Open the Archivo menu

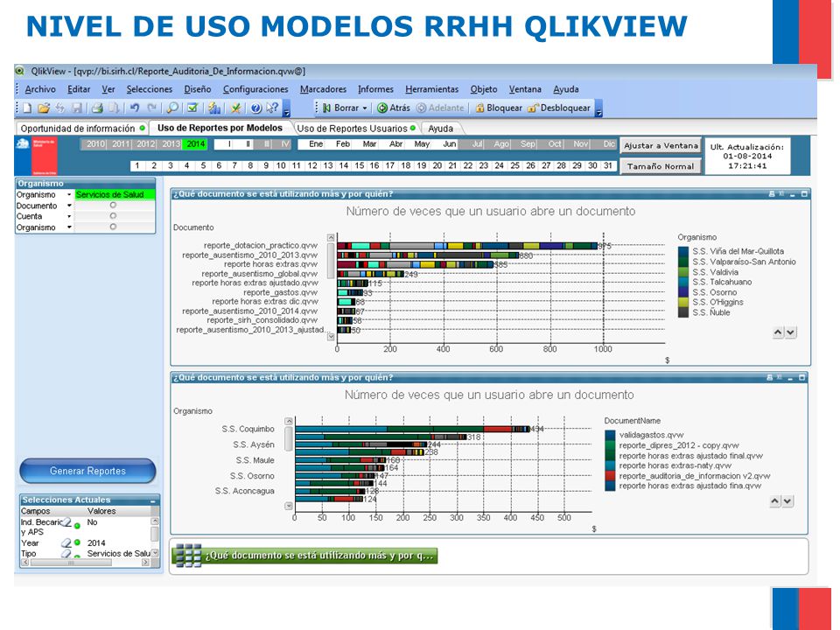40,89
